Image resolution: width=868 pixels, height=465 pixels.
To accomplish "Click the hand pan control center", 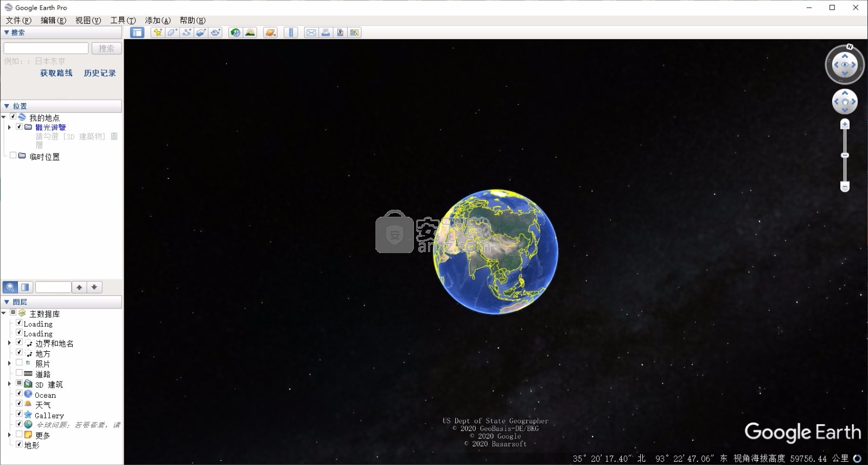I will 845,102.
